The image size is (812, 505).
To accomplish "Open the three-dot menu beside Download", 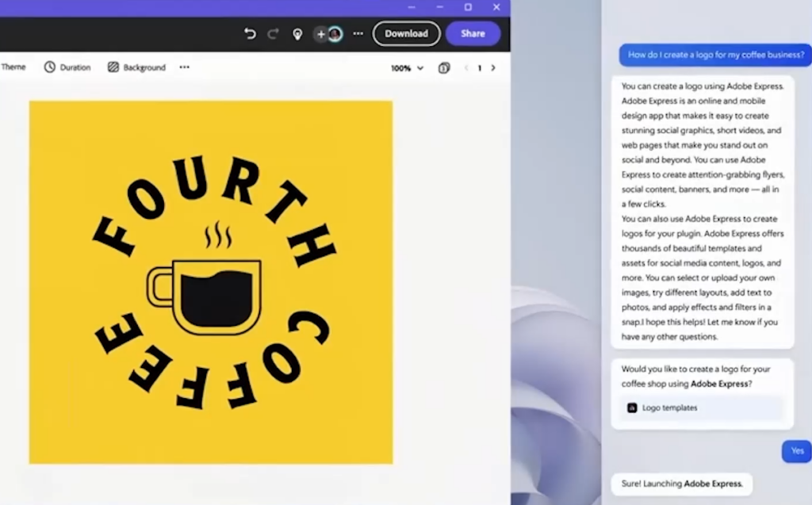I will click(358, 34).
